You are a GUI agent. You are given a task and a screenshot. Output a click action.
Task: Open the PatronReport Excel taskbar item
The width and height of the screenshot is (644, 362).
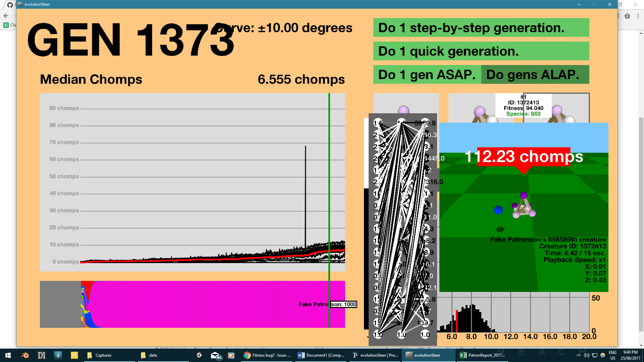pos(482,355)
